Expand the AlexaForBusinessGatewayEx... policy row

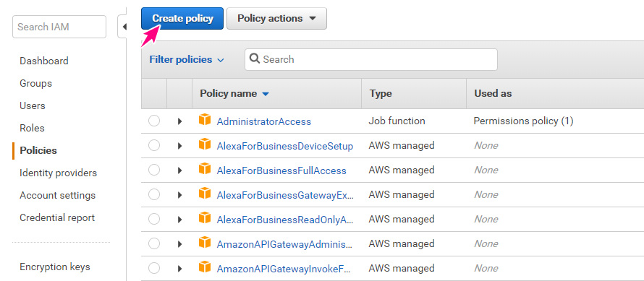click(179, 195)
